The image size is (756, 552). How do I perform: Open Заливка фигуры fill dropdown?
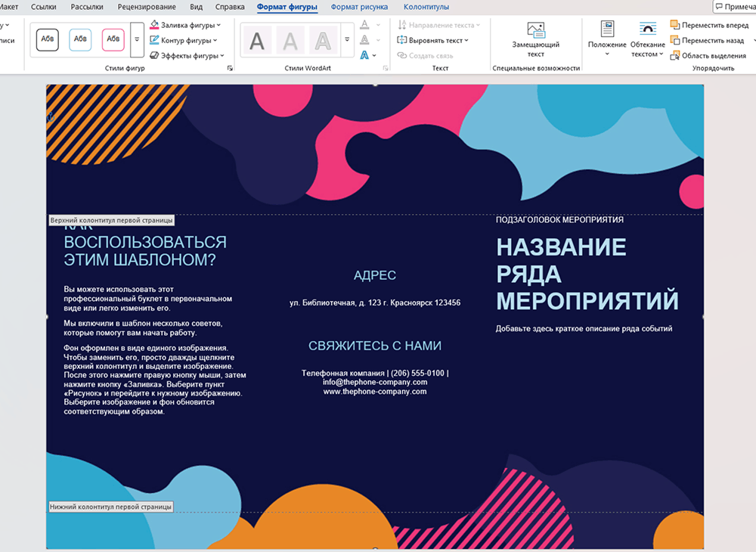(x=185, y=25)
